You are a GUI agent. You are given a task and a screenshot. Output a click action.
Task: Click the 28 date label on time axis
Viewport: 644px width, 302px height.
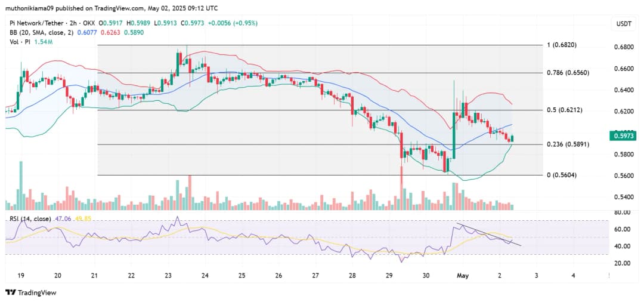pyautogui.click(x=352, y=276)
